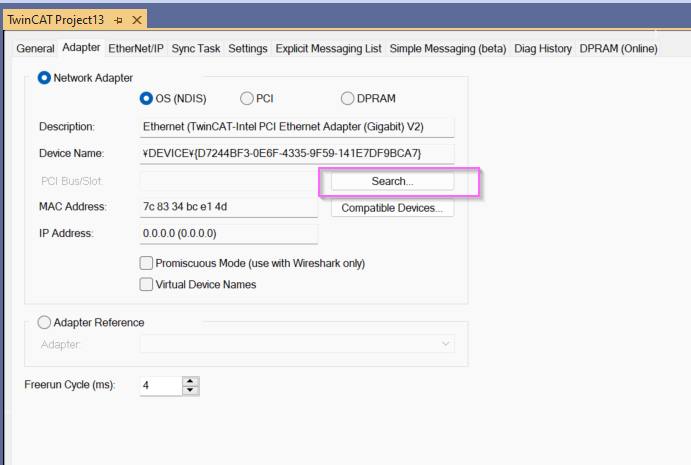Open the Diag History tab
The width and height of the screenshot is (691, 465).
click(543, 48)
